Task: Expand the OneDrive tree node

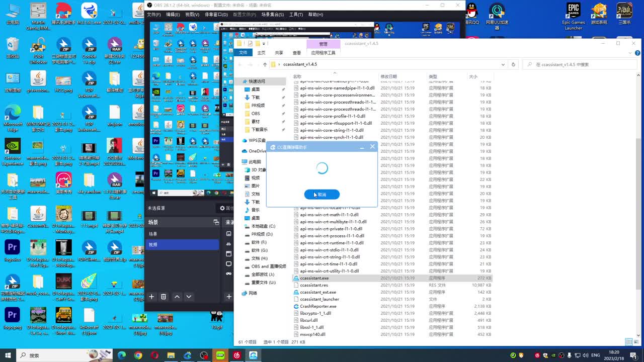Action: [x=238, y=151]
